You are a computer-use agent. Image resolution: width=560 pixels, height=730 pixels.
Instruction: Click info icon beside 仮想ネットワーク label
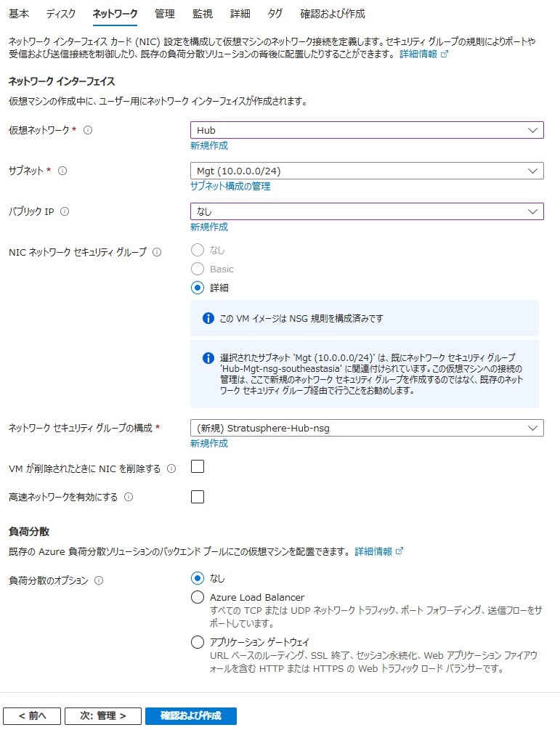click(x=87, y=130)
